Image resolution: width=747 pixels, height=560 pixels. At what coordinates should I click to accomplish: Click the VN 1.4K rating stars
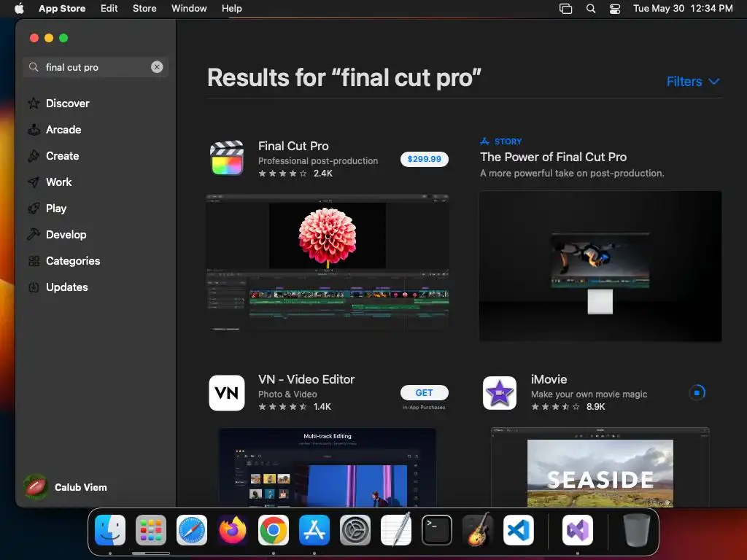point(282,407)
